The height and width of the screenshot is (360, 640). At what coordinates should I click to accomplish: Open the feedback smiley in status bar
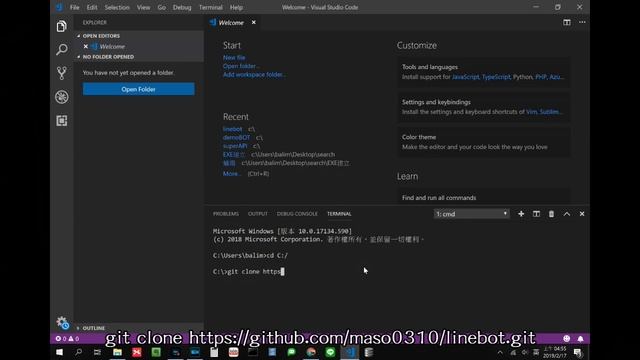[x=567, y=338]
